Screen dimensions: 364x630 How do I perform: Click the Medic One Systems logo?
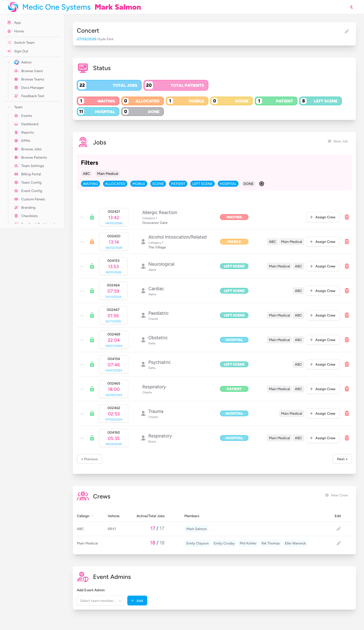click(13, 7)
